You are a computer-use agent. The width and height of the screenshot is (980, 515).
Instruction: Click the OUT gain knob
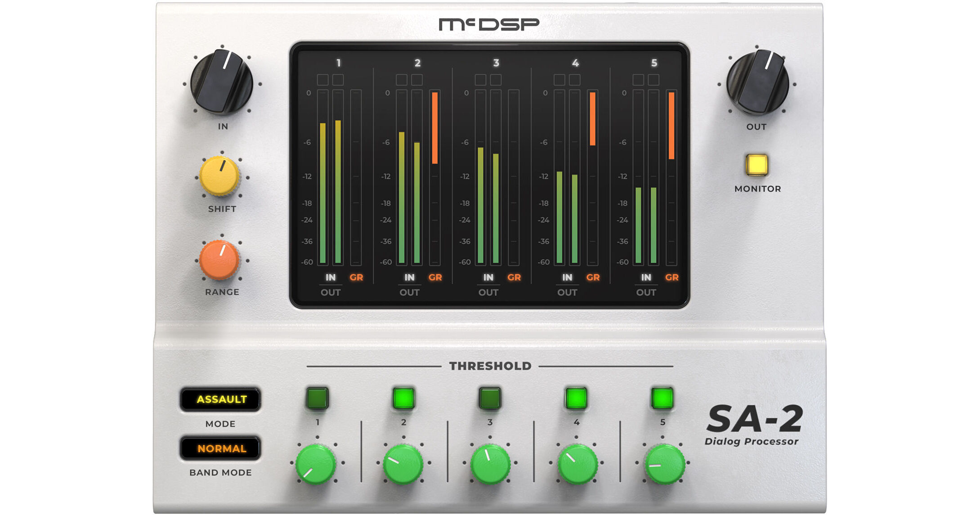(758, 82)
